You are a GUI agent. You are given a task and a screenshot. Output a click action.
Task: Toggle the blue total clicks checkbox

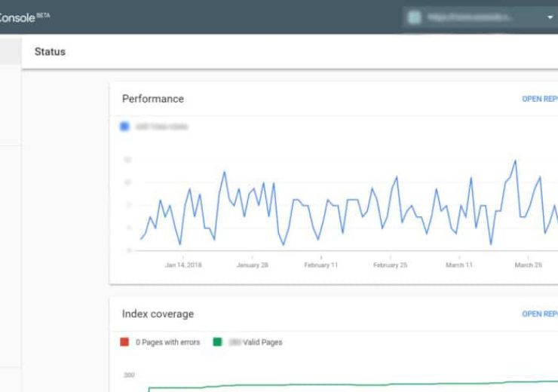click(124, 127)
